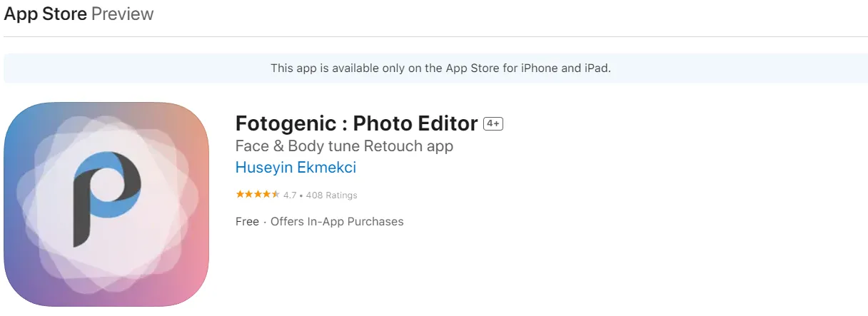868x316 pixels.
Task: Click the 4.7 rating score
Action: pos(290,195)
